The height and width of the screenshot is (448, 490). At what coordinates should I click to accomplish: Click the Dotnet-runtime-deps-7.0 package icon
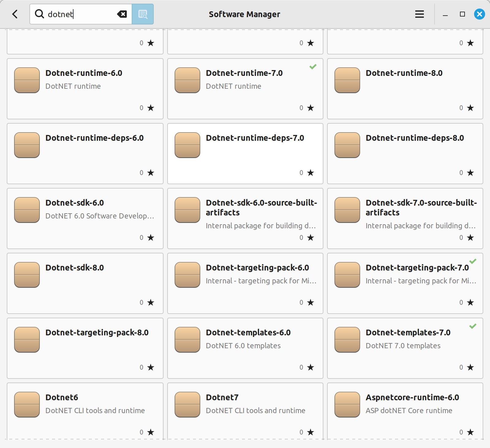pyautogui.click(x=187, y=145)
